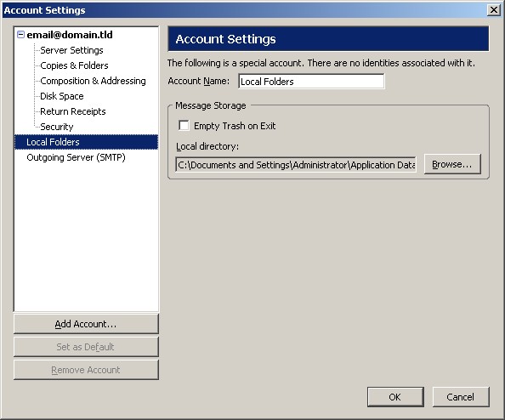This screenshot has height=420, width=505.
Task: Open Return Receipts settings
Action: (x=73, y=111)
